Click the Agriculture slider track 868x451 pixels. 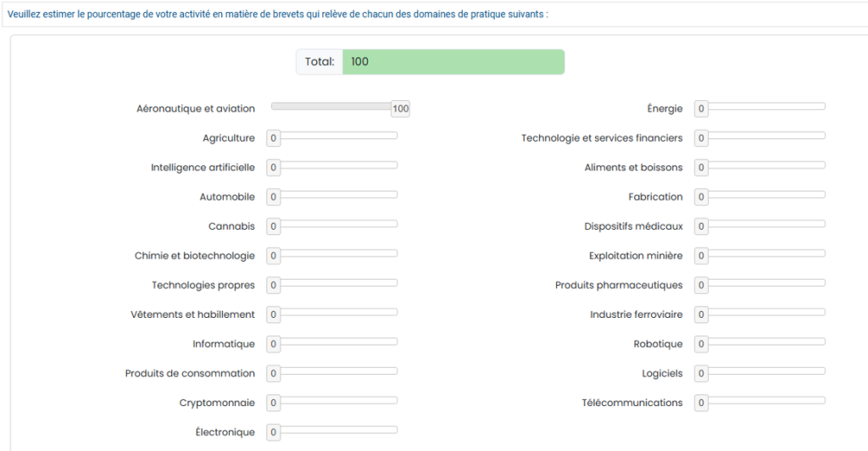click(337, 136)
